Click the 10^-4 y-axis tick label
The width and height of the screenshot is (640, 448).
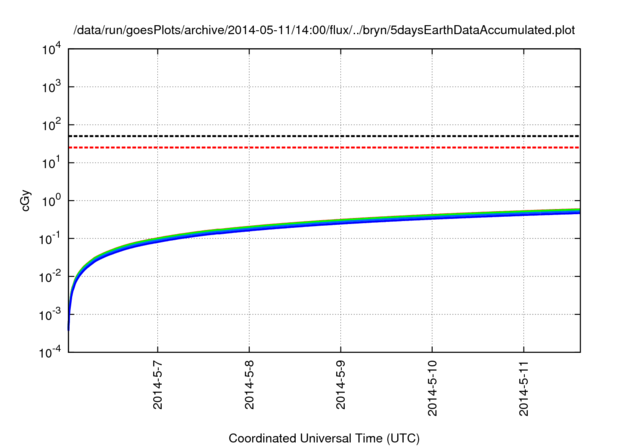point(50,352)
